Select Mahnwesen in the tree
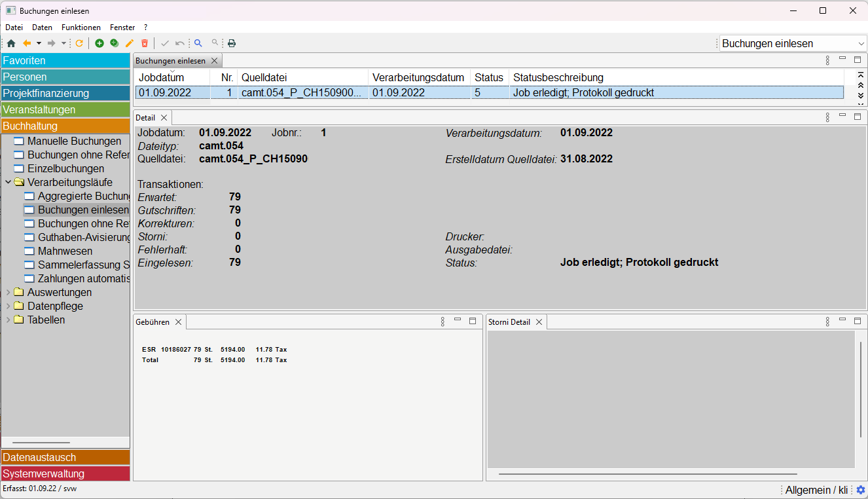Viewport: 868px width, 499px height. [x=65, y=251]
